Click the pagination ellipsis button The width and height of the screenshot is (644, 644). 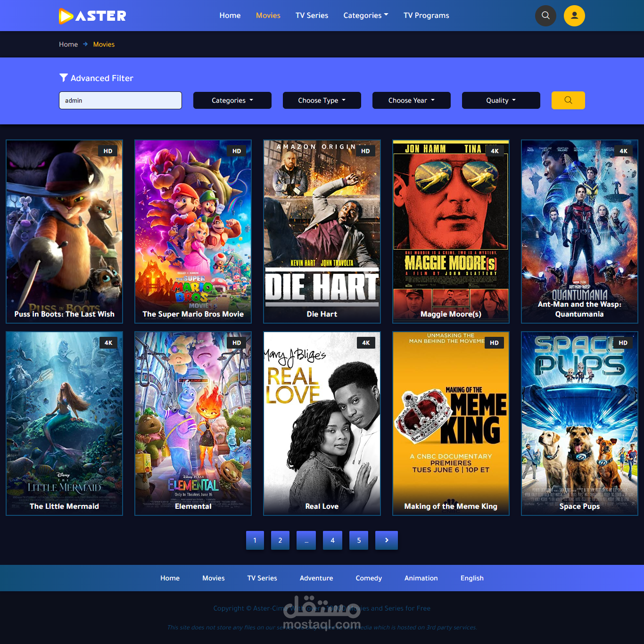[306, 540]
